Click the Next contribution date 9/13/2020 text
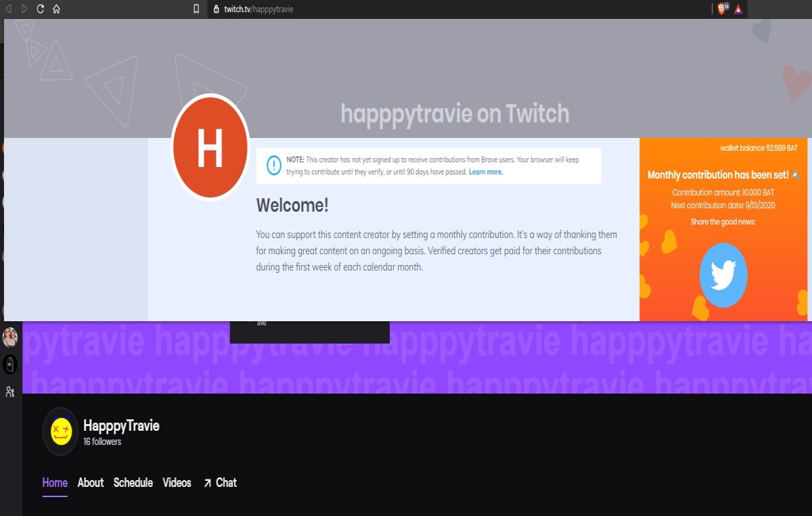 point(723,205)
